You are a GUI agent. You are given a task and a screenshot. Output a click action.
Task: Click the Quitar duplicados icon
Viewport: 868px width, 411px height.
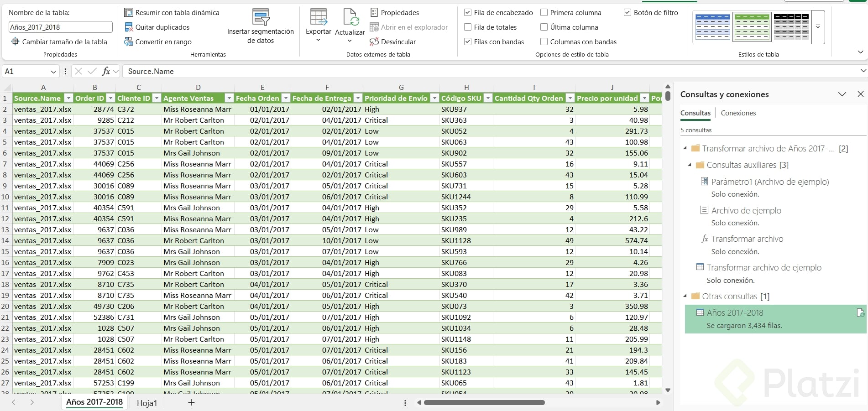tap(129, 27)
